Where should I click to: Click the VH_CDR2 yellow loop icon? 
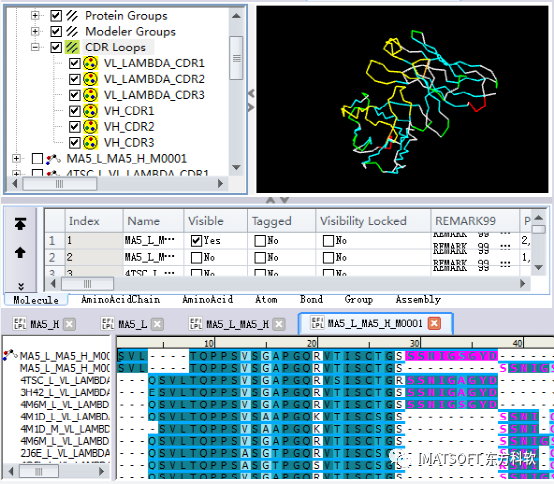coord(90,126)
